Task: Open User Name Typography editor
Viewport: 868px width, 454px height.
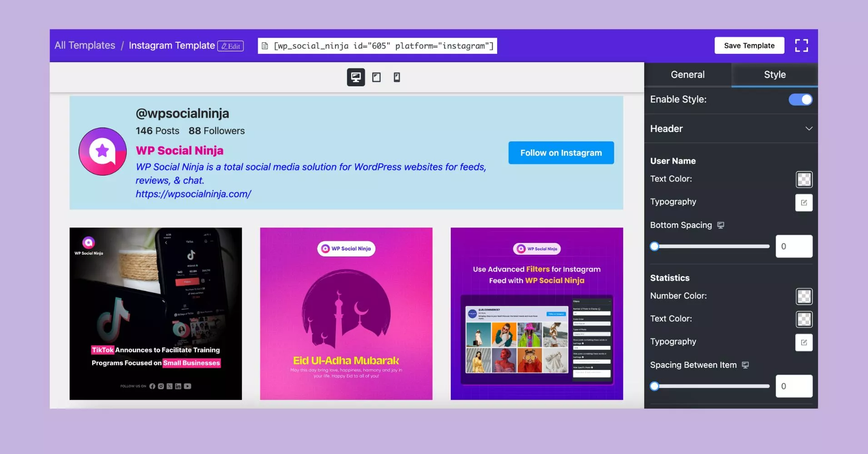Action: [804, 202]
